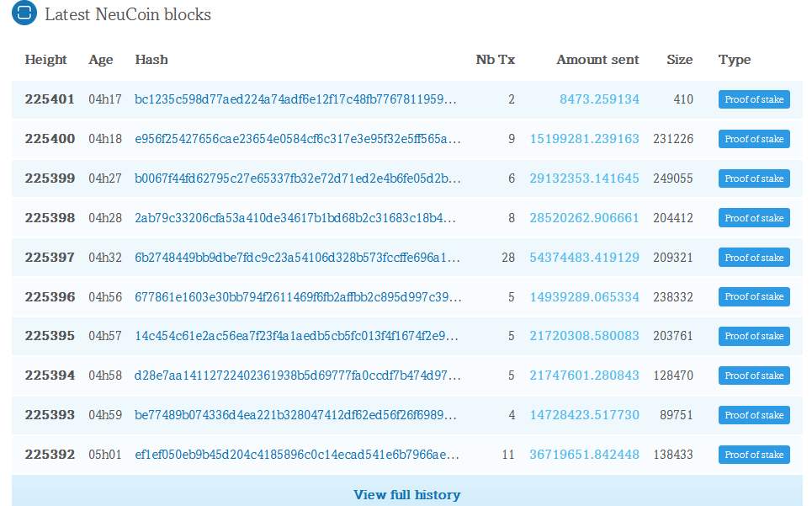Click the NeuCoin blocks logo icon
The width and height of the screenshot is (812, 506).
click(x=24, y=13)
